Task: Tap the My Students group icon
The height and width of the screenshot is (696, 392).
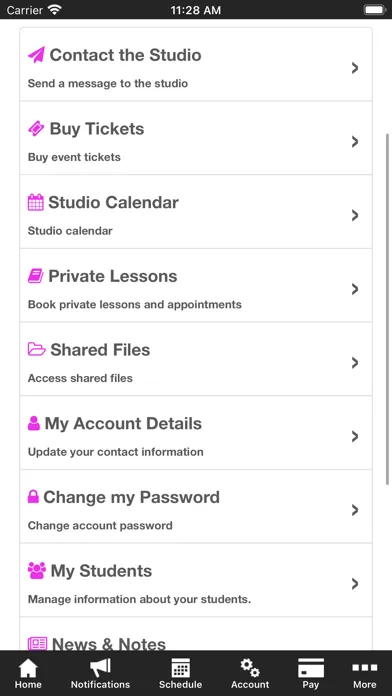Action: point(37,570)
